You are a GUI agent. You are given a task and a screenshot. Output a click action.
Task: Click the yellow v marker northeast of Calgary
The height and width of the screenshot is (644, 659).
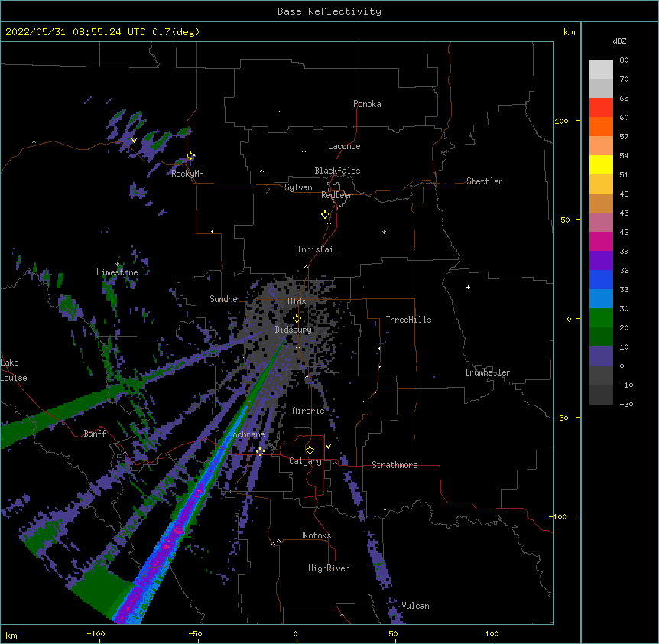[x=328, y=447]
